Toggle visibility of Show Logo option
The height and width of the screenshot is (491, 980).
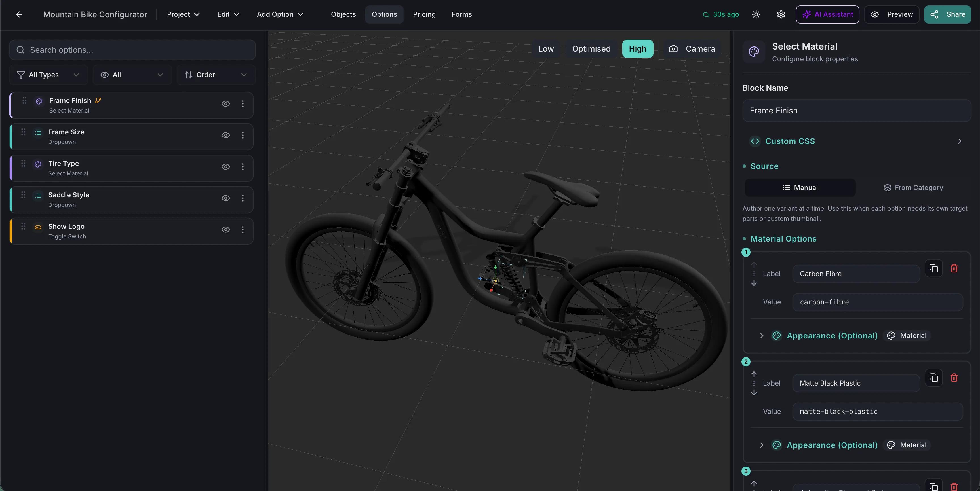click(225, 230)
